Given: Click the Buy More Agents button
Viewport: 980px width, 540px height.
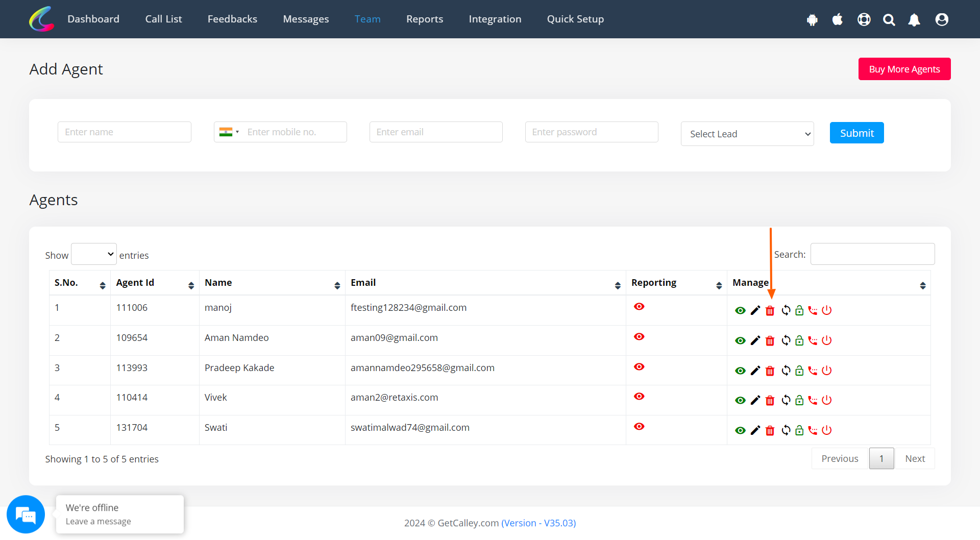Looking at the screenshot, I should coord(904,69).
